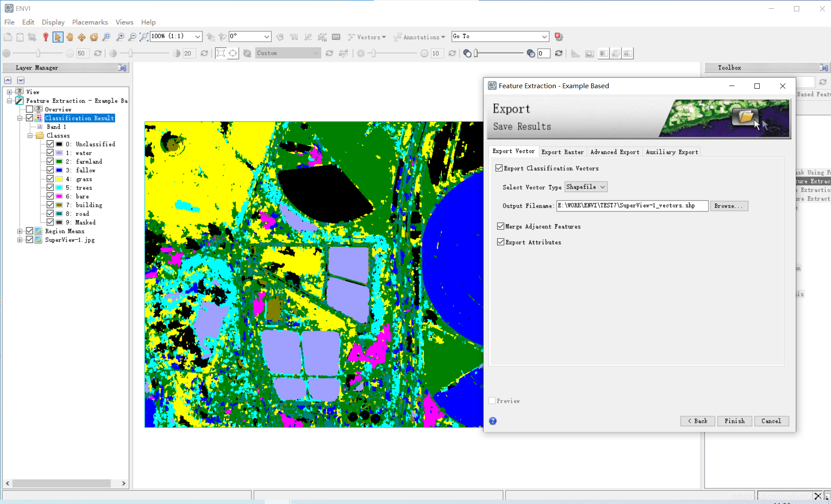Click the Output Filename text field
The height and width of the screenshot is (504, 831).
632,206
